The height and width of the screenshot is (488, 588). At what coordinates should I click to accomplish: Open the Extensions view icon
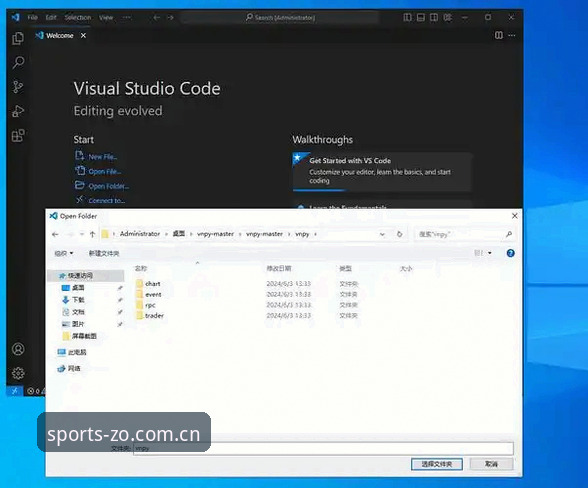tap(18, 135)
